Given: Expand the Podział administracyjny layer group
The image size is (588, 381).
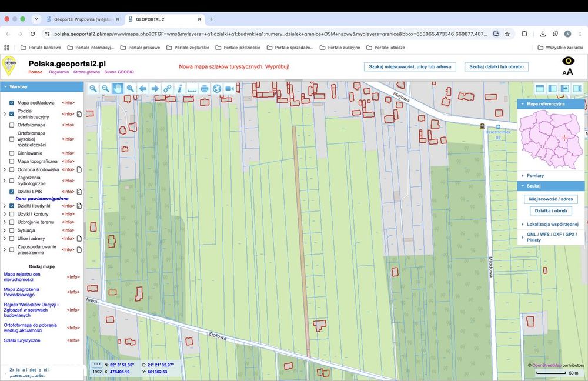Looking at the screenshot, I should 5,114.
